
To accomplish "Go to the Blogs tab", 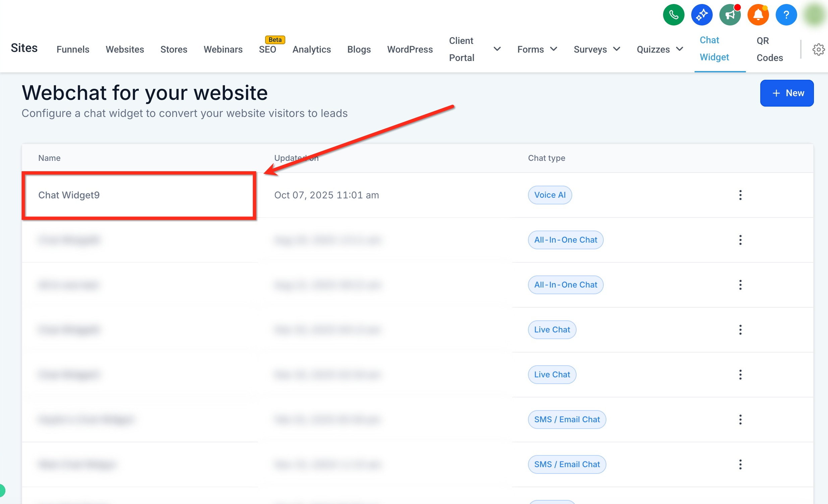I will 359,49.
